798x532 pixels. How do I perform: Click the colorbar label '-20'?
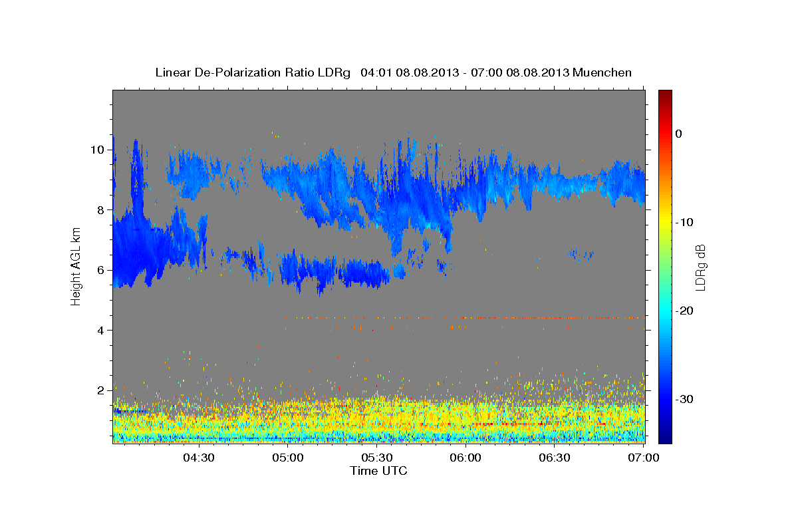click(x=685, y=311)
